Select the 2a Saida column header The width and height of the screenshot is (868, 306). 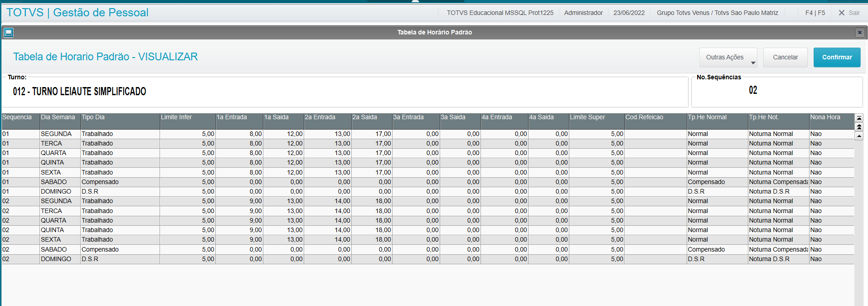point(372,121)
